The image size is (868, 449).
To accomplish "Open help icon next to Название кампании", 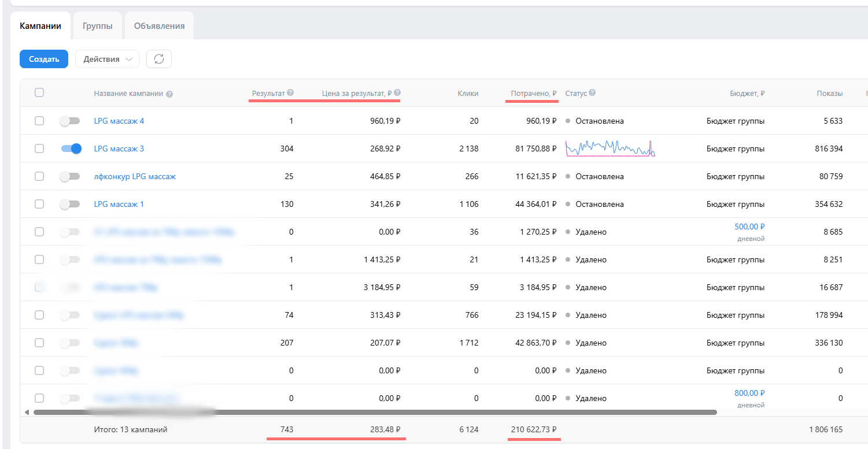I will tap(169, 94).
